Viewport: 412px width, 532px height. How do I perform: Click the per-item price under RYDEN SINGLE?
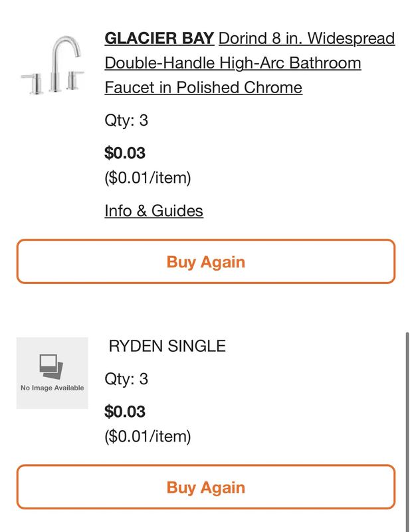click(x=148, y=436)
